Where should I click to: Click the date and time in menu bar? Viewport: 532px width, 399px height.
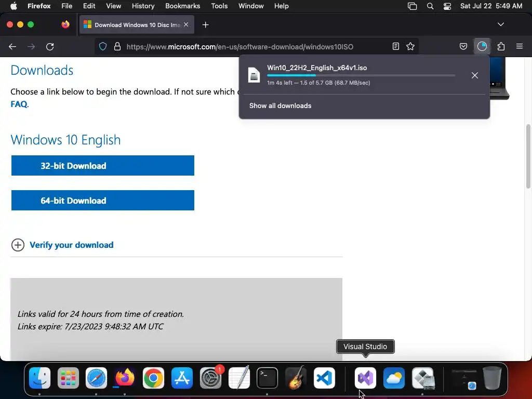click(491, 6)
